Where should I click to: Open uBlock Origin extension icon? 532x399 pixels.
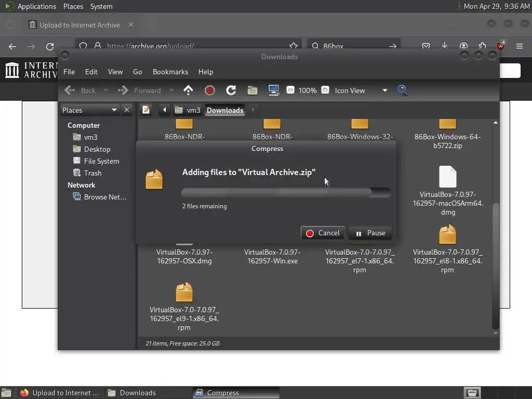[501, 46]
